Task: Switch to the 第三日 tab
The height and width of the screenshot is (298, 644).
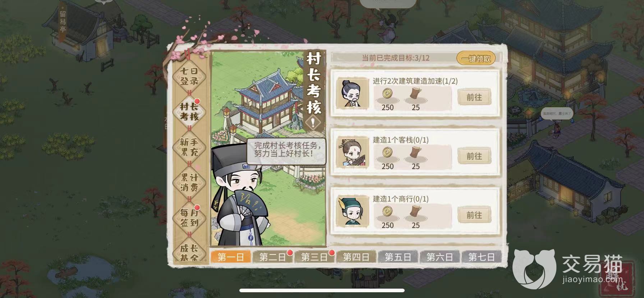Action: (314, 257)
